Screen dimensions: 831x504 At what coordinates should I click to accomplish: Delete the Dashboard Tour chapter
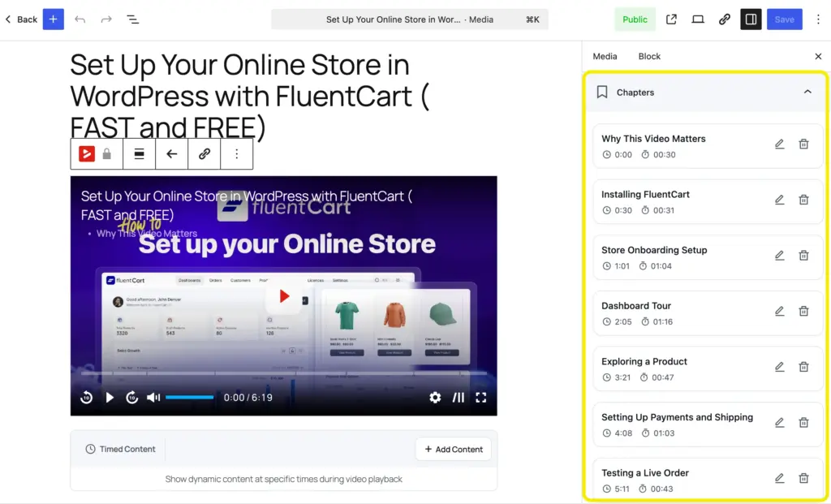804,311
